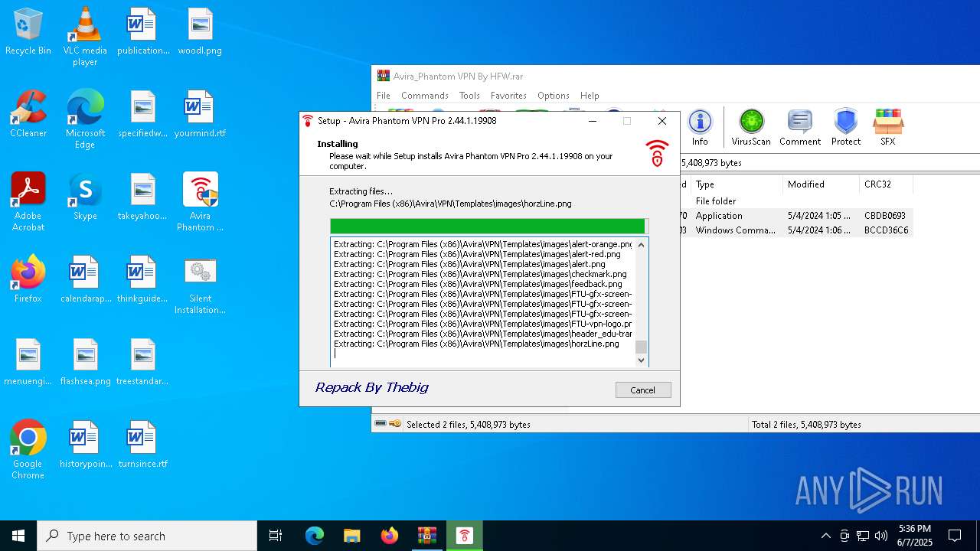Click last log line horzLine.png
This screenshot has height=551, width=980.
coord(476,344)
